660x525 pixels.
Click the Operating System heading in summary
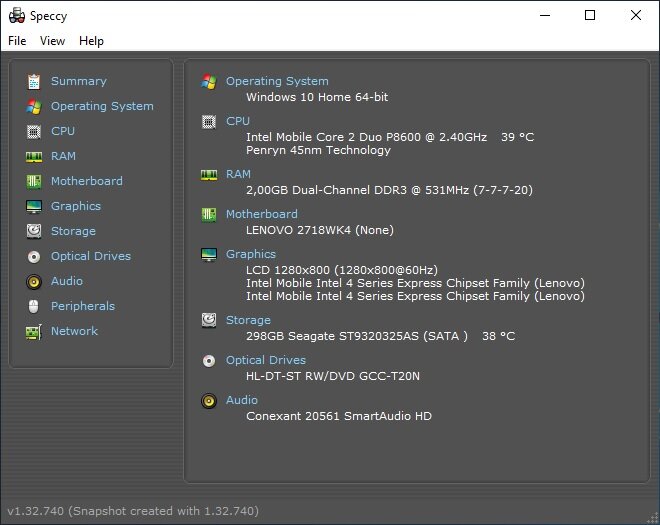277,81
